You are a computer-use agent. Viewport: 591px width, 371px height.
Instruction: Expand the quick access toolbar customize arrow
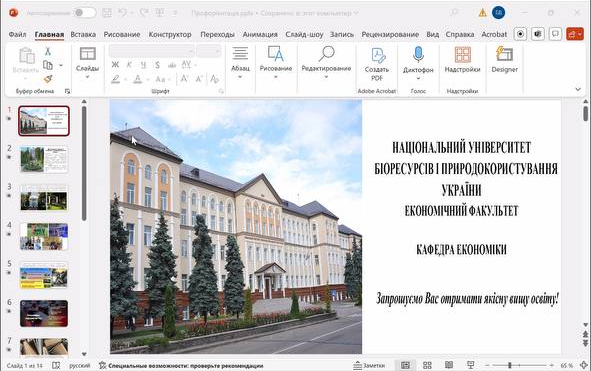pyautogui.click(x=175, y=13)
